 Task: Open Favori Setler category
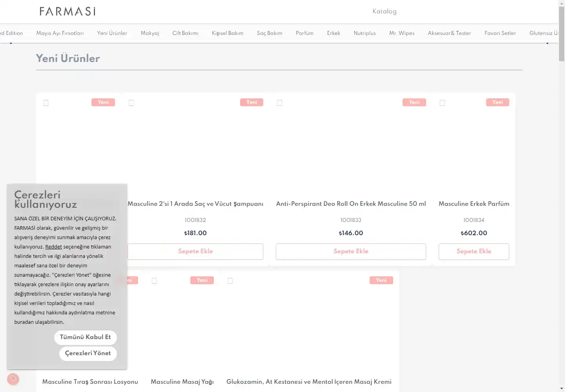pos(500,33)
